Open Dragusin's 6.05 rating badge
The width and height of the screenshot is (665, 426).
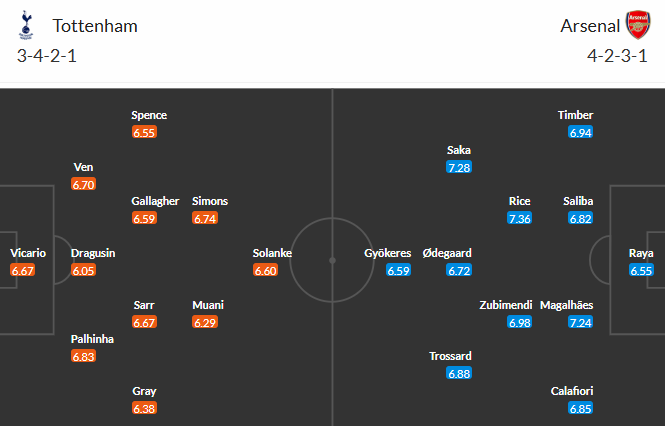coord(83,270)
